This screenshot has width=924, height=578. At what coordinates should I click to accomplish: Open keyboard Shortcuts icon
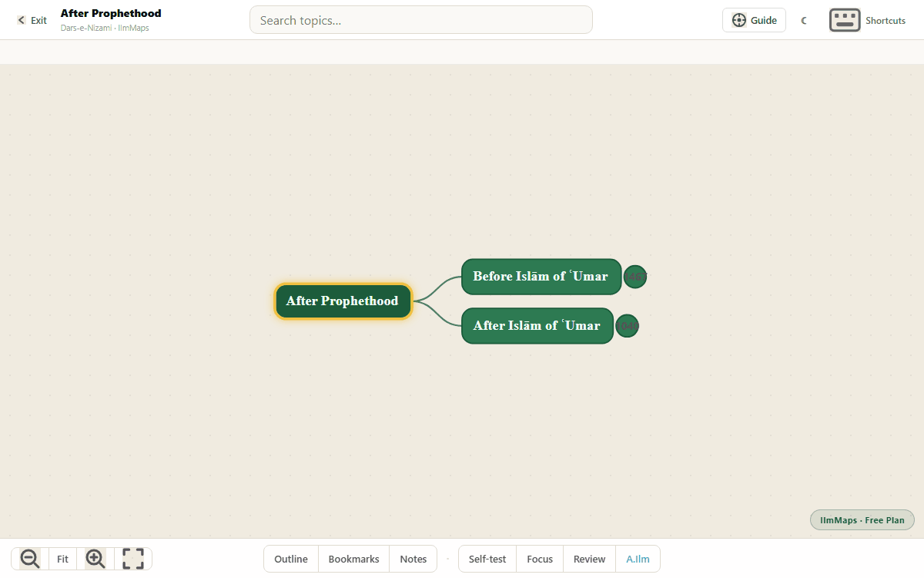pyautogui.click(x=845, y=20)
